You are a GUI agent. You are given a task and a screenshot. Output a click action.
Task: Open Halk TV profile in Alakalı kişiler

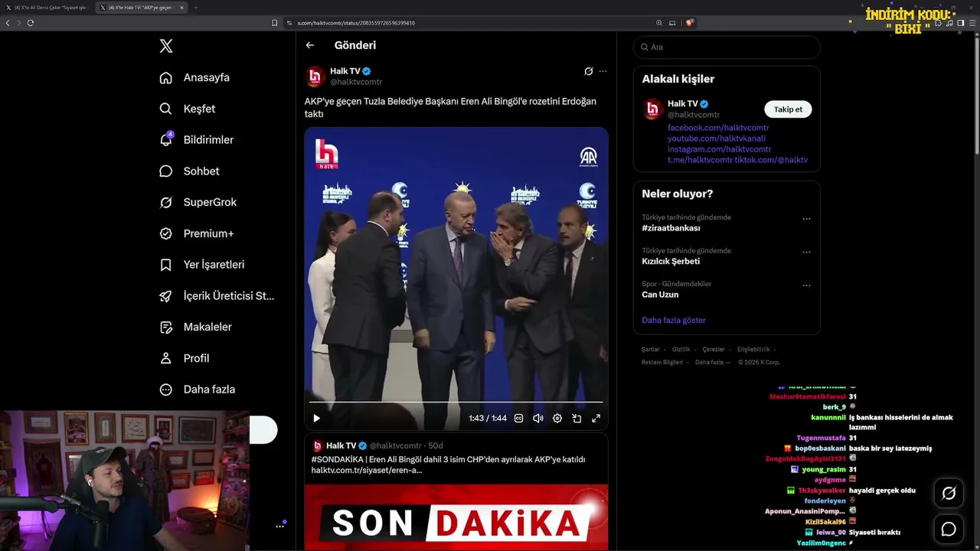682,103
